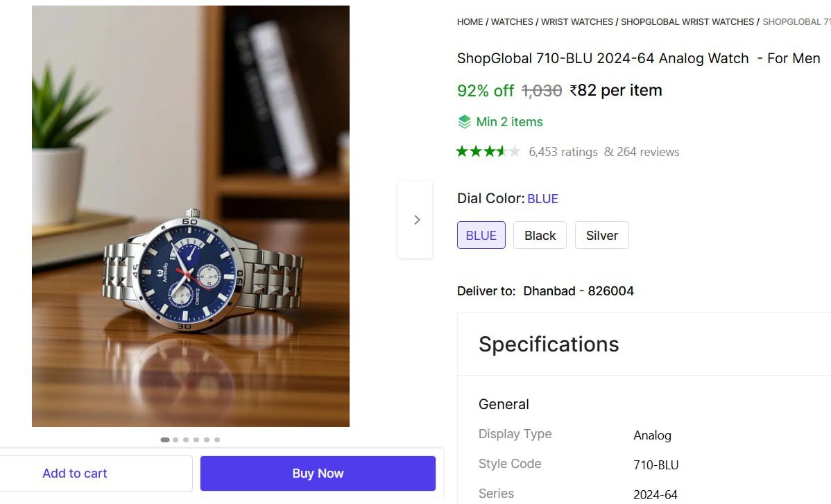The height and width of the screenshot is (504, 831).
Task: Open the delivery location for Dhanbad - 826004
Action: [579, 290]
